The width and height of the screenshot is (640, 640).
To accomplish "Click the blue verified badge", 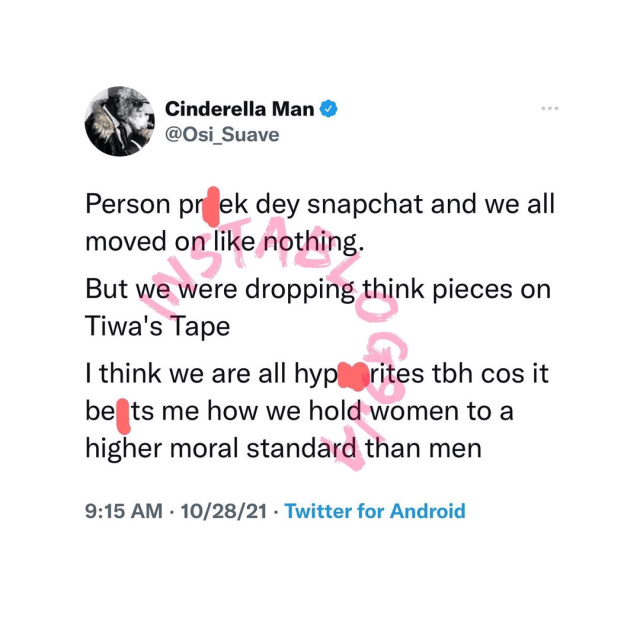I will (326, 110).
